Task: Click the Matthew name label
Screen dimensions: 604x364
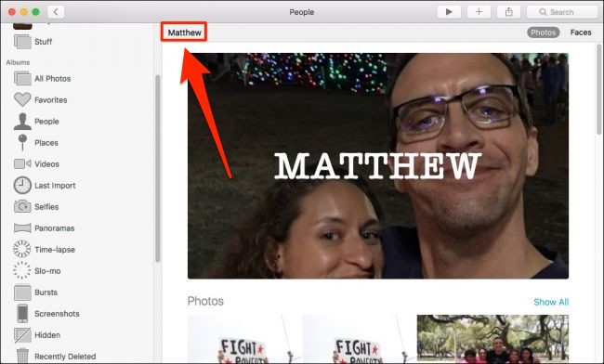Action: click(x=184, y=32)
